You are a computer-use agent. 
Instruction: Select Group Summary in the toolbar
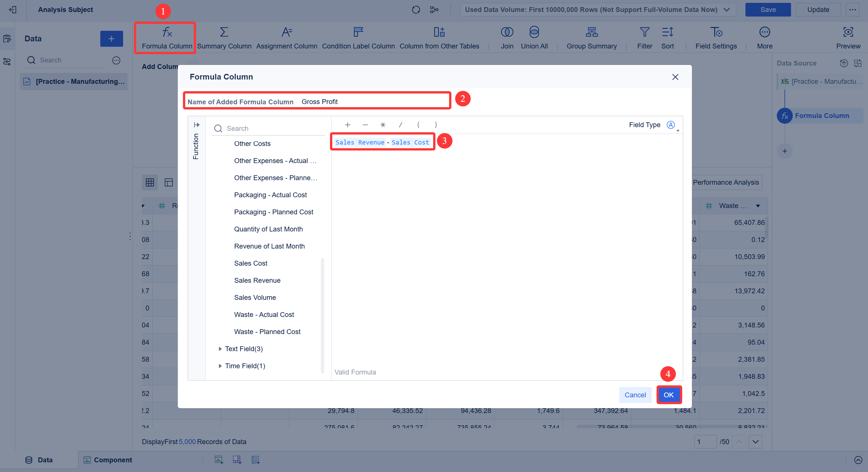[592, 37]
